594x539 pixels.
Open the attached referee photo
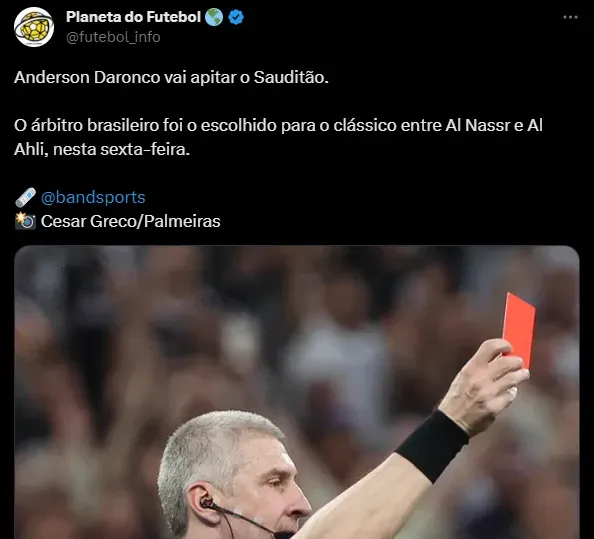pos(297,392)
